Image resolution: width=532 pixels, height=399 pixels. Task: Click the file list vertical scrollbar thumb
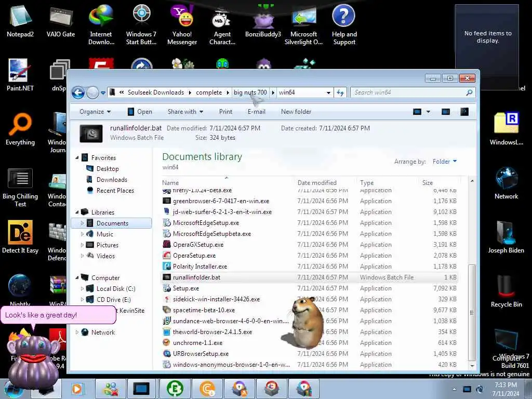pos(472,312)
